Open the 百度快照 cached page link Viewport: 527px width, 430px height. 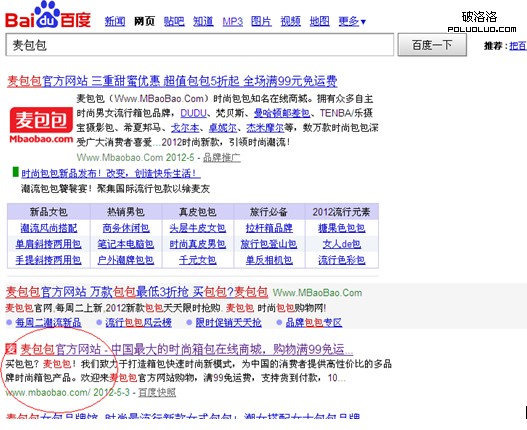[157, 392]
